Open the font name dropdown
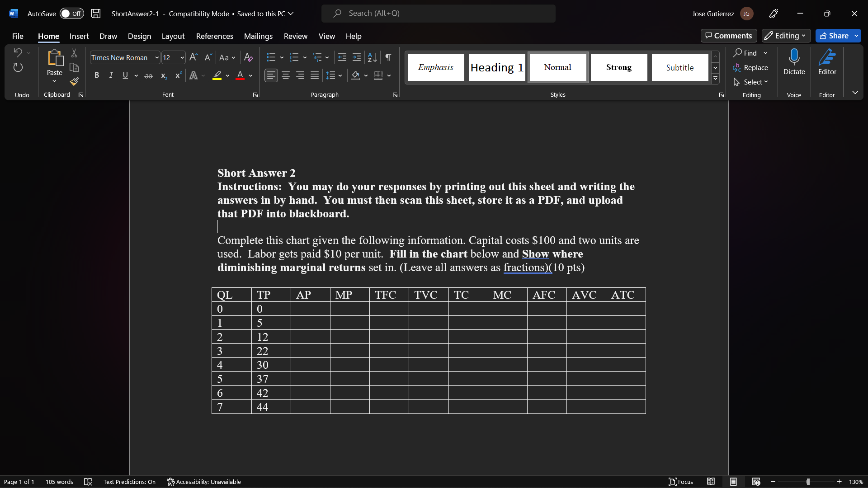This screenshot has width=868, height=488. 156,58
